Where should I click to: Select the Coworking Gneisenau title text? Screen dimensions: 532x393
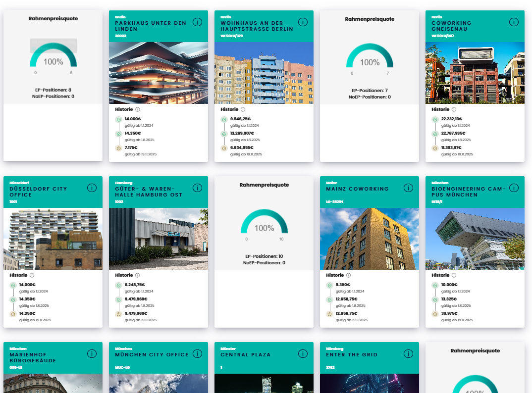pyautogui.click(x=451, y=26)
